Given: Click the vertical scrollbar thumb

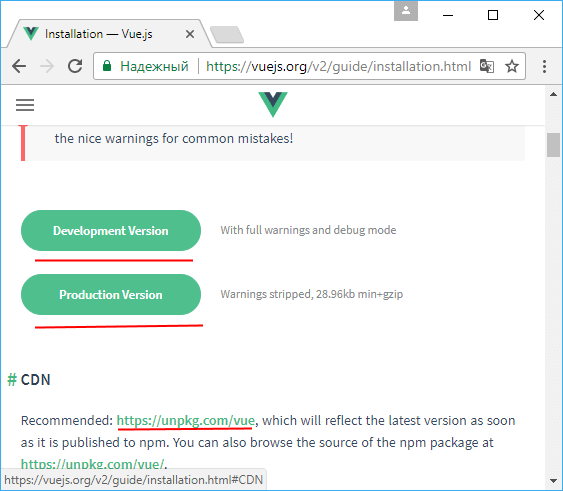Looking at the screenshot, I should [553, 145].
